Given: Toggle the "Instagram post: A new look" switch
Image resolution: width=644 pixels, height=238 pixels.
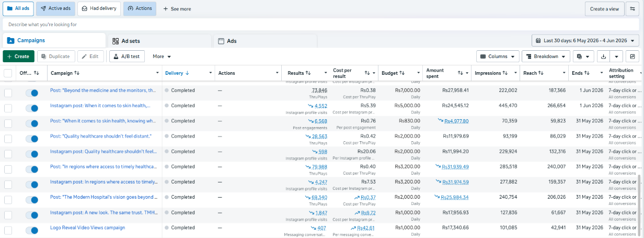Looking at the screenshot, I should (x=32, y=216).
